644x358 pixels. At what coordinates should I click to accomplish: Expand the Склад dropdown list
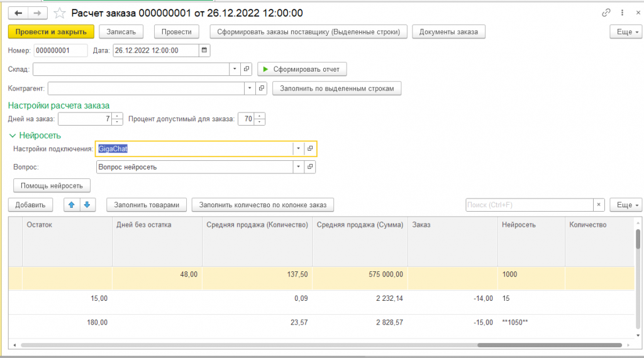point(235,69)
